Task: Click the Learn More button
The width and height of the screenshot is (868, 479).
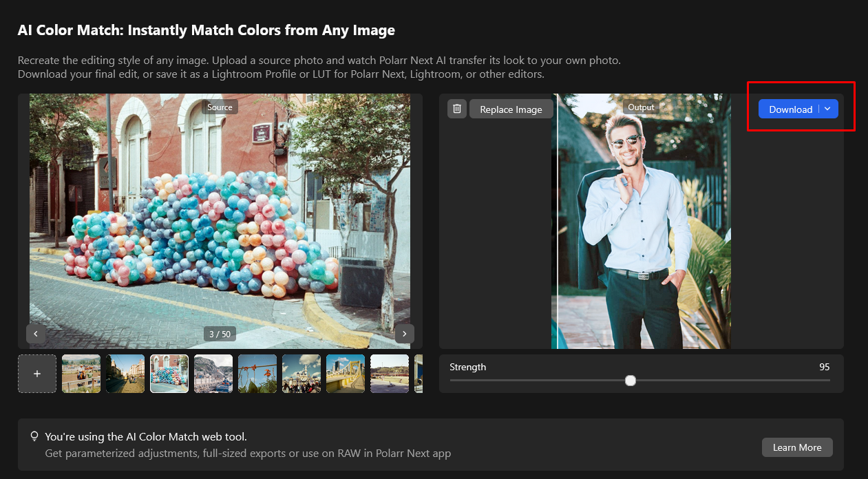Action: [x=796, y=447]
